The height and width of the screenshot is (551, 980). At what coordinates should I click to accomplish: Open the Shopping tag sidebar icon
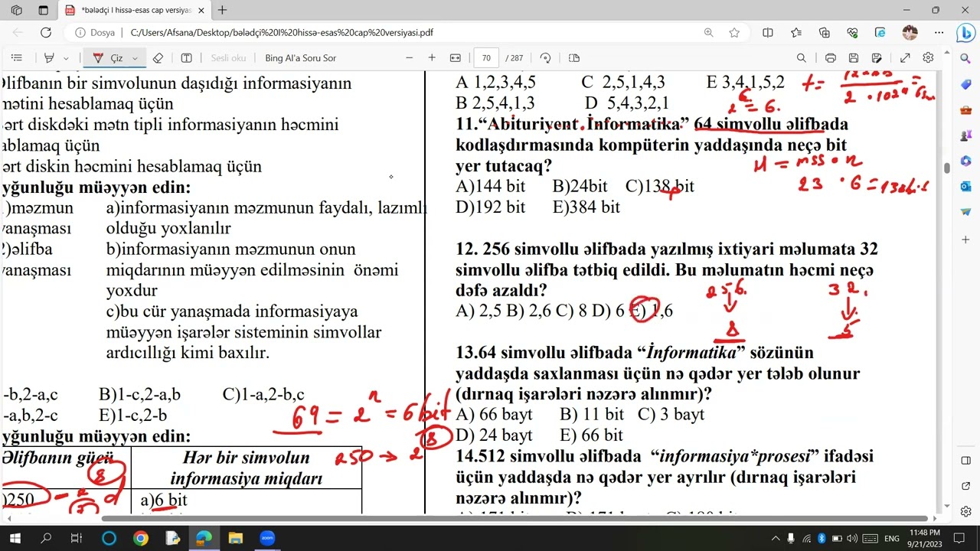point(966,85)
